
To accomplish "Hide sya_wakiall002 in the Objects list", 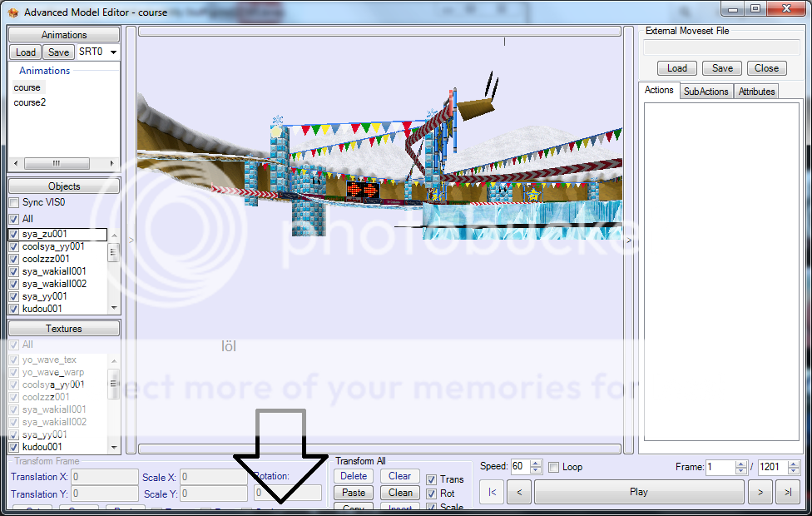I will 14,284.
